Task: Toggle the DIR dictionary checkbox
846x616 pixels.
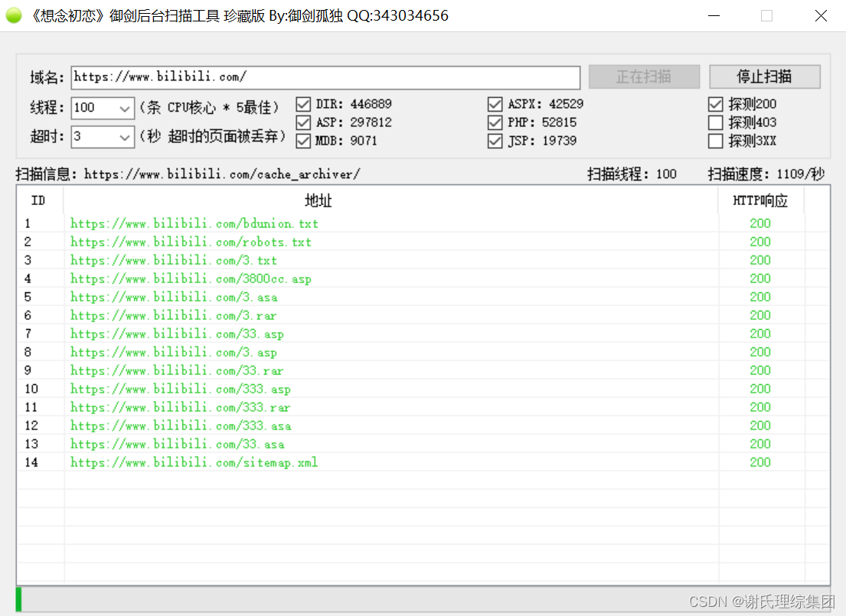Action: click(x=303, y=104)
